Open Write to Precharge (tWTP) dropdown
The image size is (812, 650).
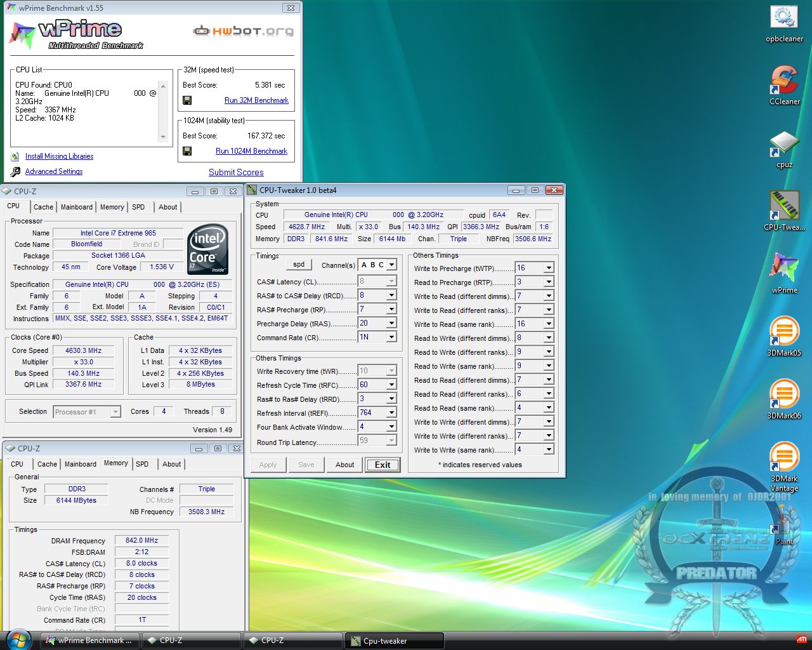pos(549,268)
